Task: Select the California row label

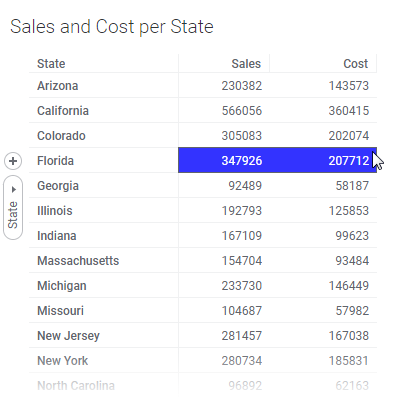Action: (63, 111)
